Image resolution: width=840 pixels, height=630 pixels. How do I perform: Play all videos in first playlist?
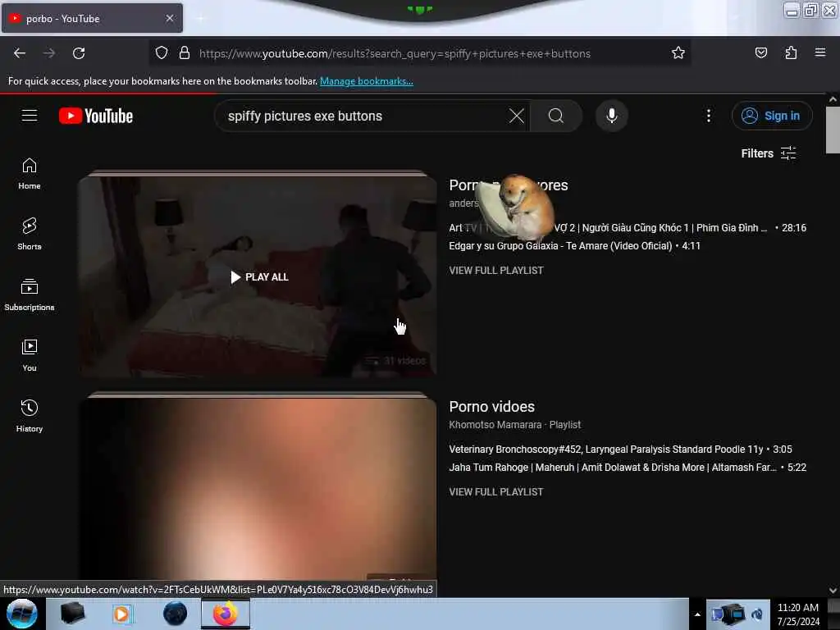coord(259,277)
